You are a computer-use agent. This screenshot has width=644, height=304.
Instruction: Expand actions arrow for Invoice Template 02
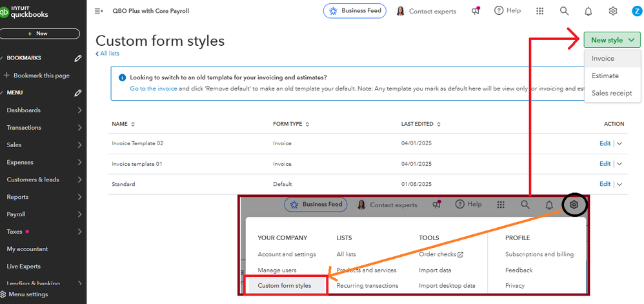pyautogui.click(x=619, y=143)
